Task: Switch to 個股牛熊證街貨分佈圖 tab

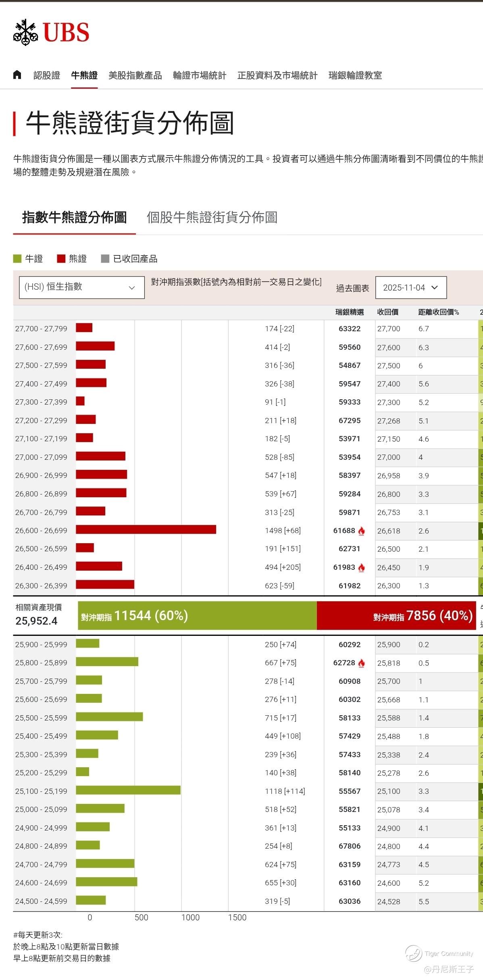Action: [212, 217]
